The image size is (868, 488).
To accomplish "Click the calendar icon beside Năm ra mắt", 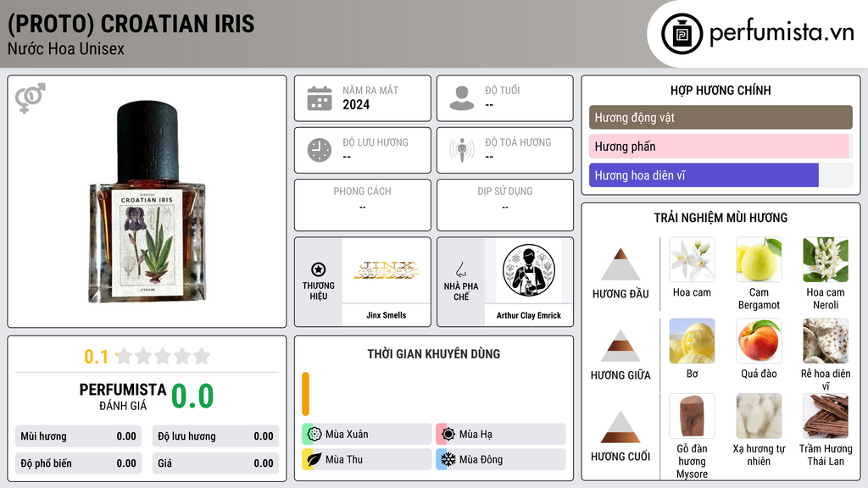I will click(320, 98).
